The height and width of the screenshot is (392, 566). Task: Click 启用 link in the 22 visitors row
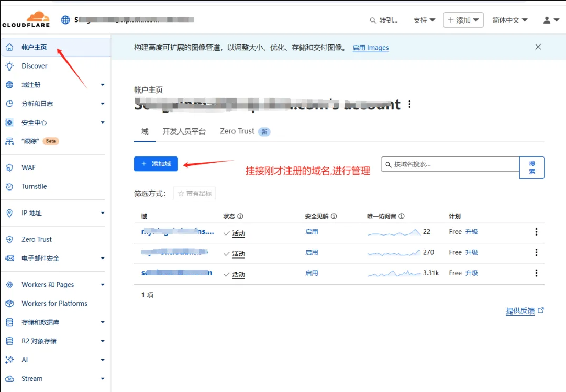(x=312, y=232)
